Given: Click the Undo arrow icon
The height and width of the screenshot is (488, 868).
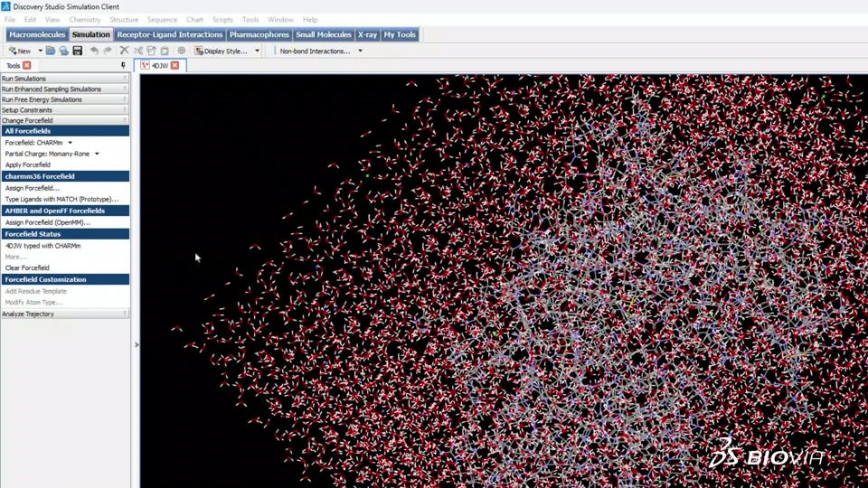Looking at the screenshot, I should coord(95,51).
